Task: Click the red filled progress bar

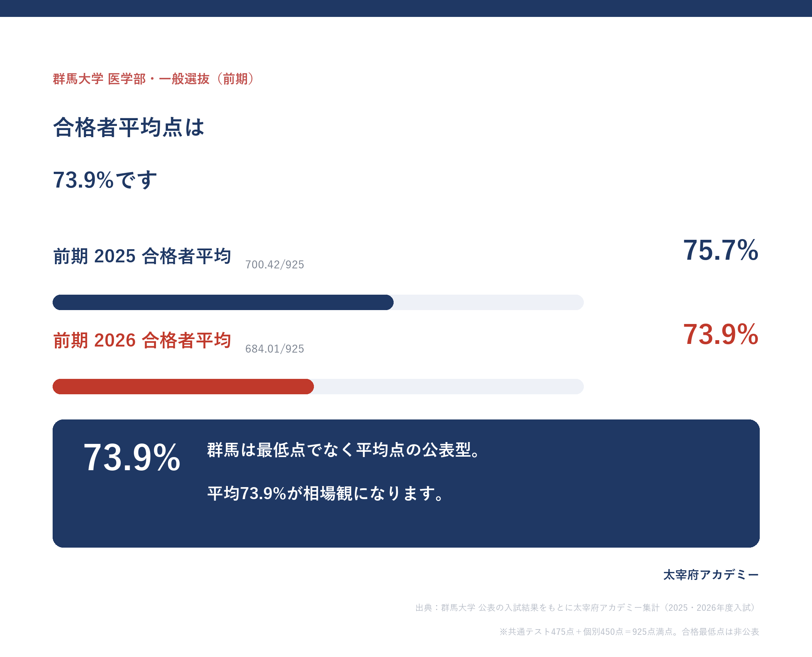Action: coord(183,387)
